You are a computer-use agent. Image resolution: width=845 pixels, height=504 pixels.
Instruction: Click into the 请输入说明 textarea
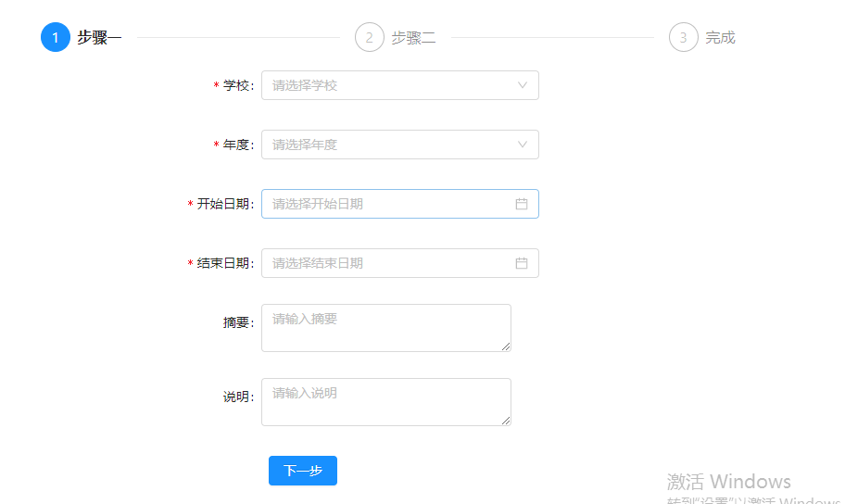point(385,402)
